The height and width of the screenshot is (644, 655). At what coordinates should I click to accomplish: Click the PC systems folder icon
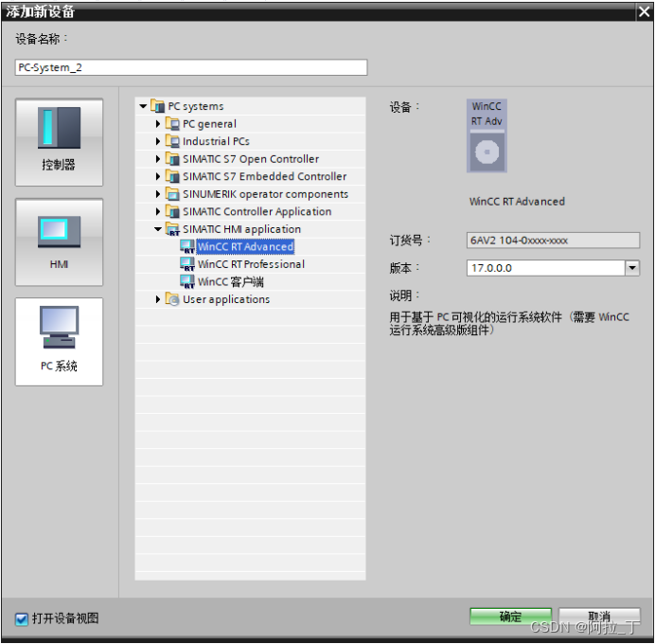[x=157, y=106]
